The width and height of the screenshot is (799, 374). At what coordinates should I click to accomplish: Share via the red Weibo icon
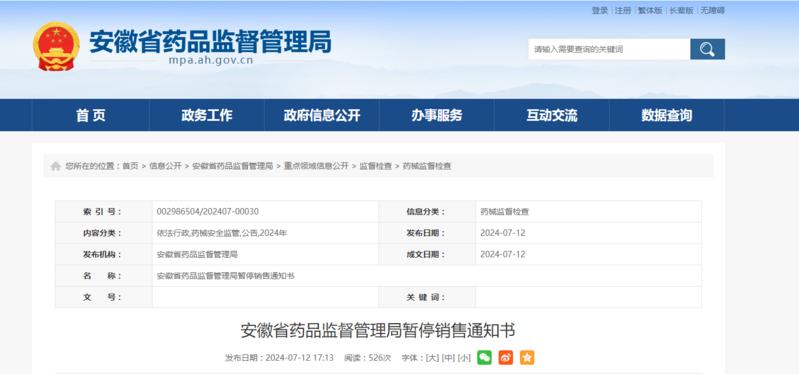point(505,358)
